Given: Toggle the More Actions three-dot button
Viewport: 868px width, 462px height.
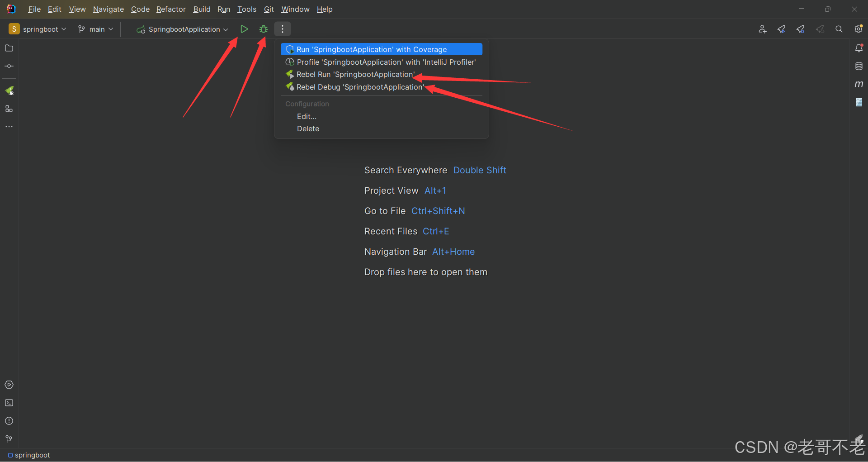Looking at the screenshot, I should [283, 29].
